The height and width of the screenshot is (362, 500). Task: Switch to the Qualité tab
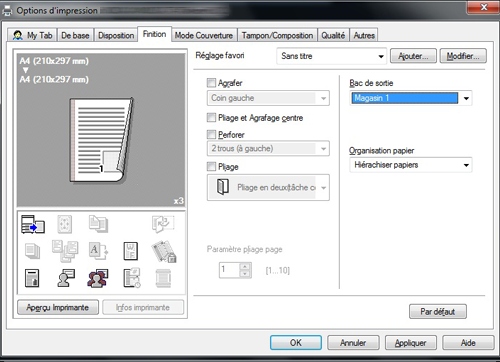(333, 35)
